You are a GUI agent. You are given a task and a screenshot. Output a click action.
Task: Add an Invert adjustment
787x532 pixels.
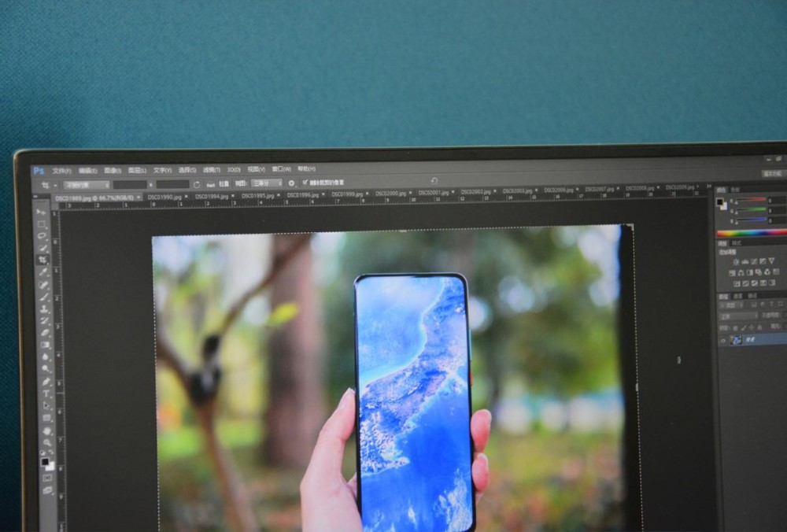(737, 283)
